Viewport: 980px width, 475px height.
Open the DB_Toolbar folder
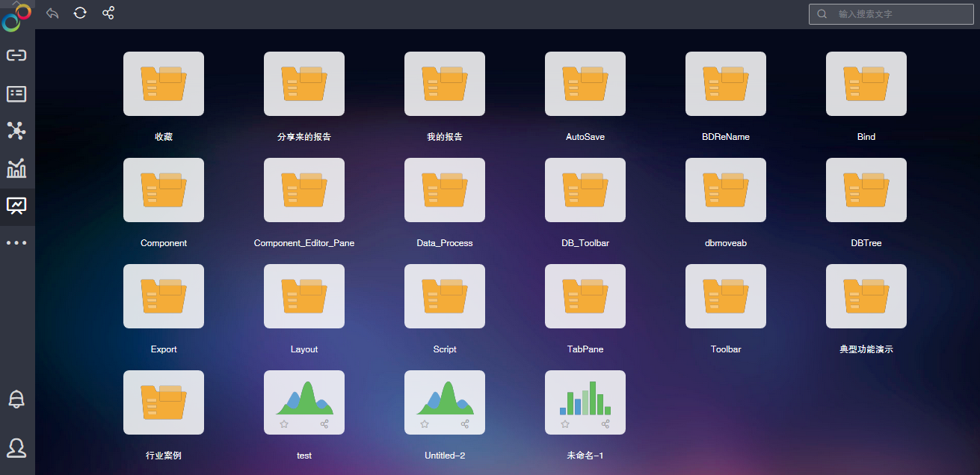[x=585, y=190]
